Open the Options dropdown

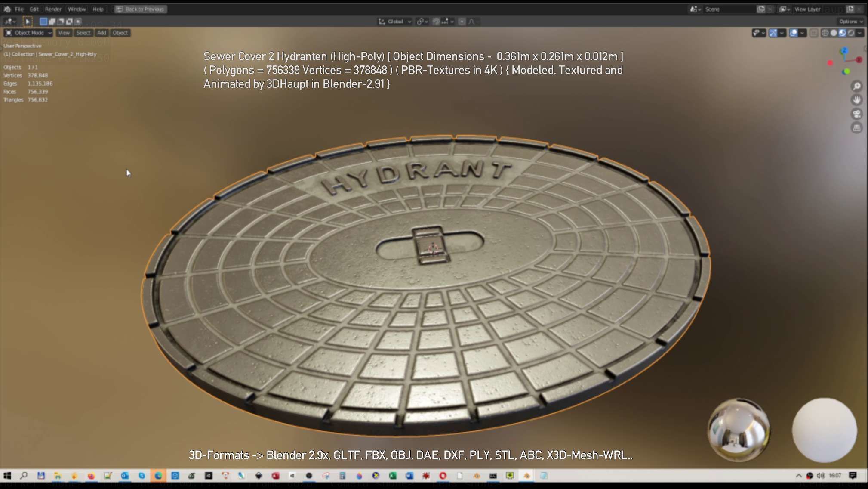[x=851, y=22]
